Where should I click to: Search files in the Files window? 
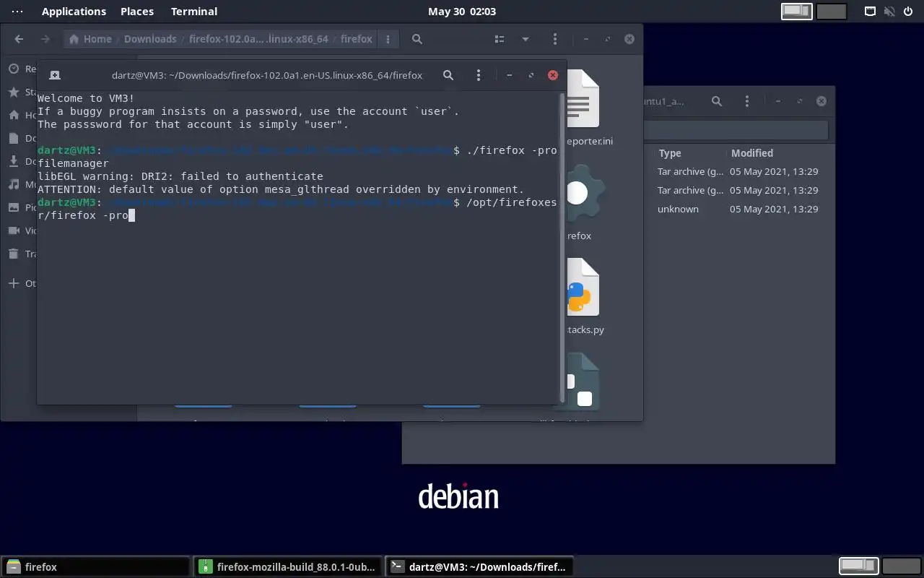(x=417, y=39)
